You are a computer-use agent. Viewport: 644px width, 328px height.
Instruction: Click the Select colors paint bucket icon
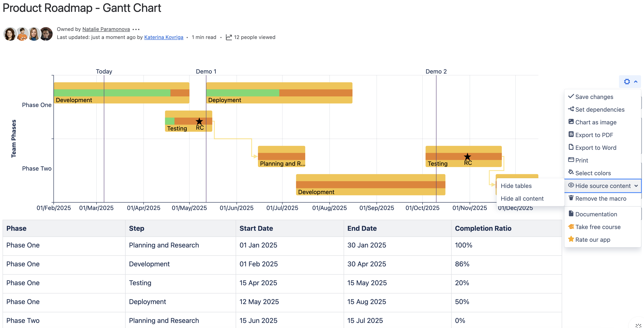(x=571, y=172)
